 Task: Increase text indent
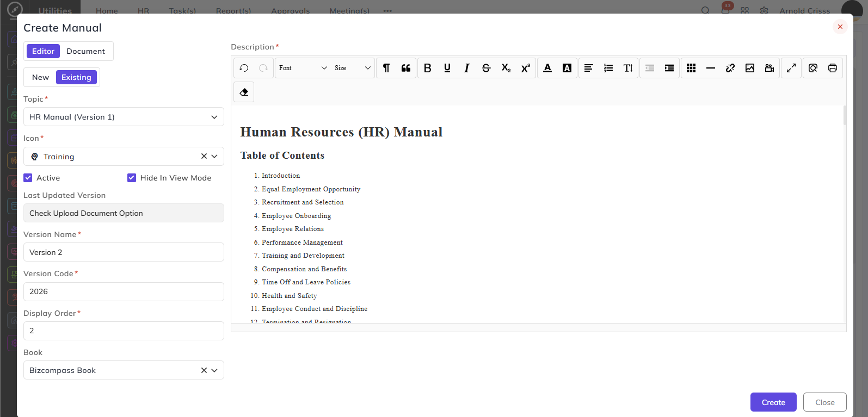[669, 68]
